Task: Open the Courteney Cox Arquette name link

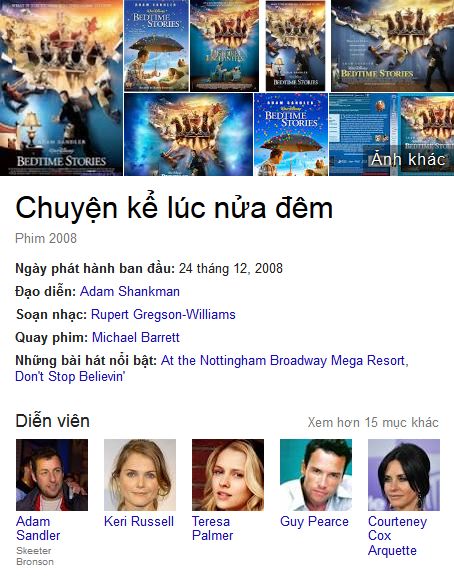Action: pyautogui.click(x=397, y=536)
